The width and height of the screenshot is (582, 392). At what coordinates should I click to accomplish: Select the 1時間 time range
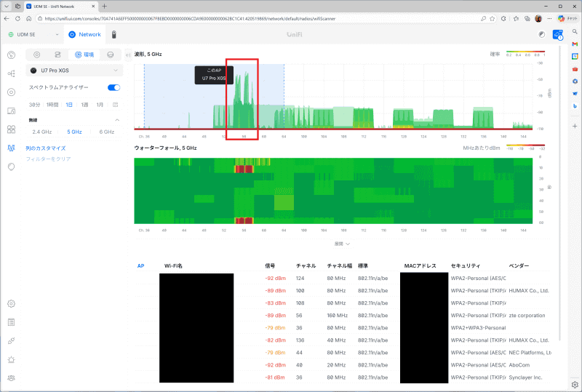click(52, 105)
